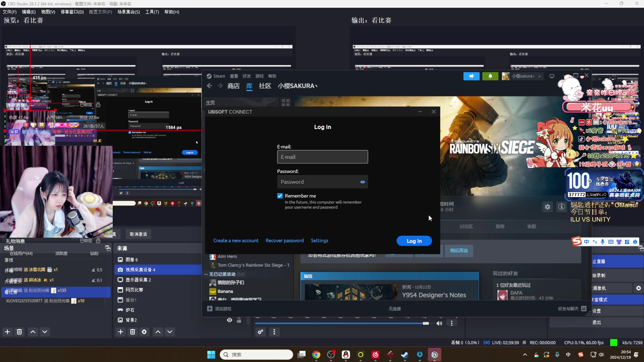Image resolution: width=644 pixels, height=362 pixels.
Task: Open advanced audio properties gears icon
Action: point(261,332)
